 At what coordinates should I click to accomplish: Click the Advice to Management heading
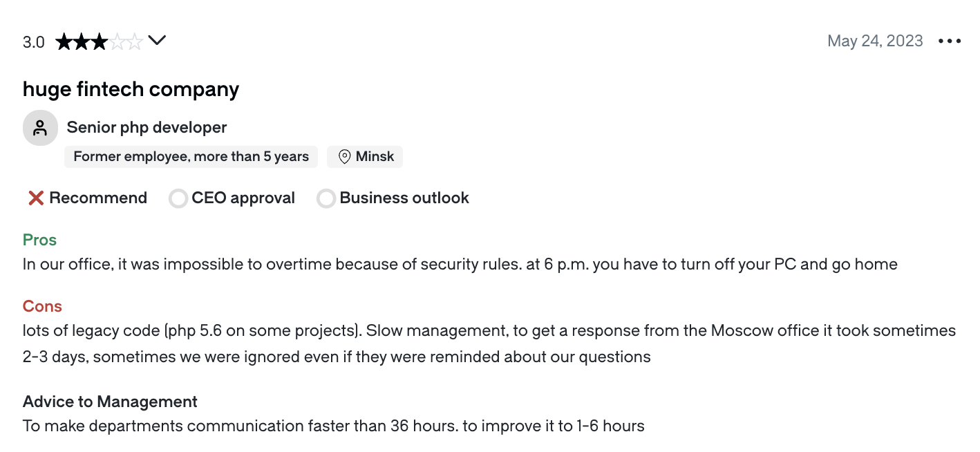[x=110, y=402]
